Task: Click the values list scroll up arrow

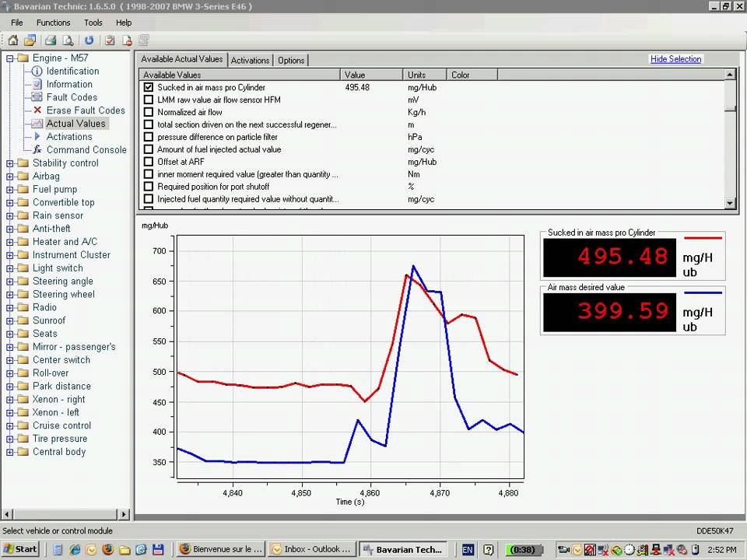Action: (731, 75)
